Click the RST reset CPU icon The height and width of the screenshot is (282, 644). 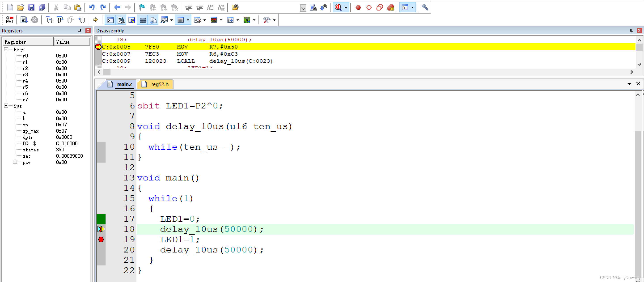9,20
